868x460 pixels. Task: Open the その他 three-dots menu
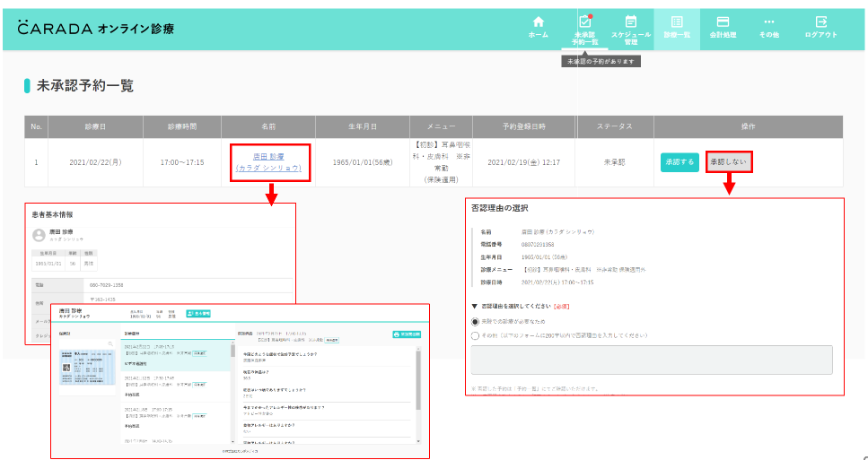(x=768, y=28)
